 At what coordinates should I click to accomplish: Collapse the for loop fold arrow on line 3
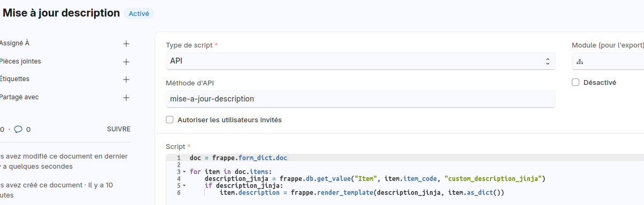coord(185,172)
